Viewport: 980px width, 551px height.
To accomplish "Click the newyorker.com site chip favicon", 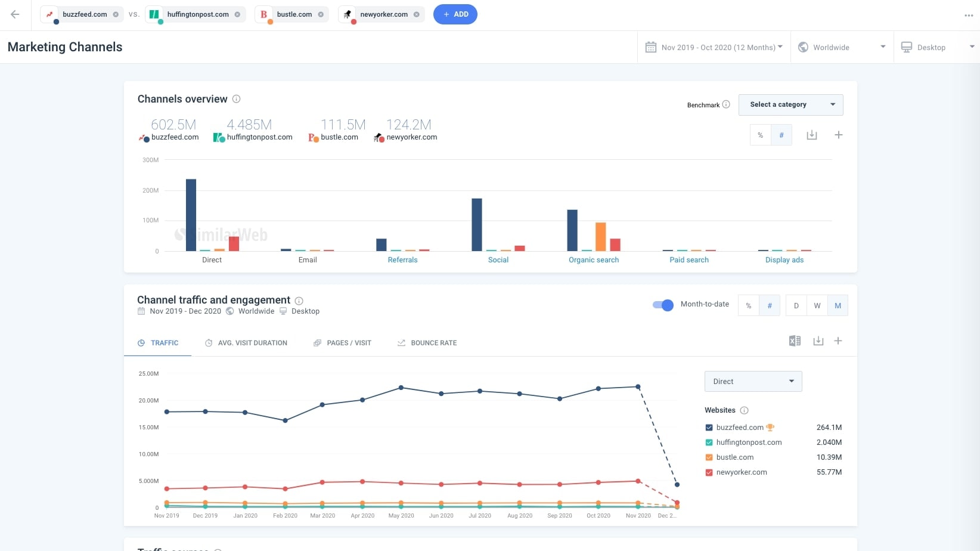I will 348,14.
